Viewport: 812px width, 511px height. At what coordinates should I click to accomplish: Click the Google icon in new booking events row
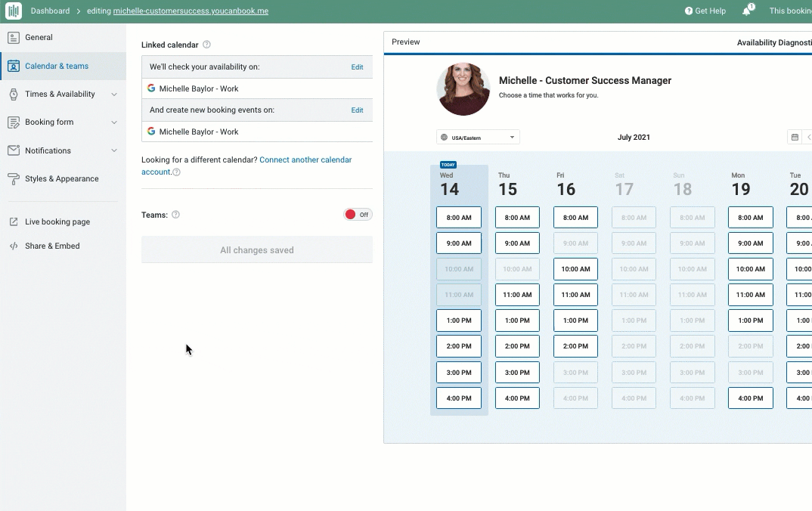151,131
